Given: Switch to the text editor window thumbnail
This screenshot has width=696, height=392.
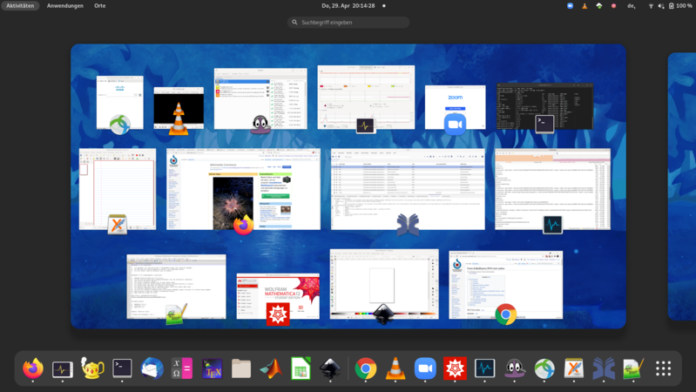Looking at the screenshot, I should (x=176, y=287).
